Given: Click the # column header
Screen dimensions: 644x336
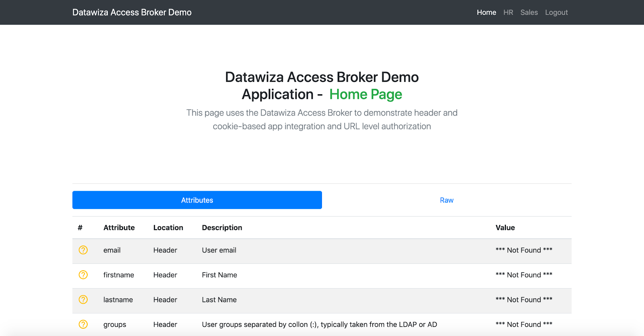Looking at the screenshot, I should click(80, 228).
